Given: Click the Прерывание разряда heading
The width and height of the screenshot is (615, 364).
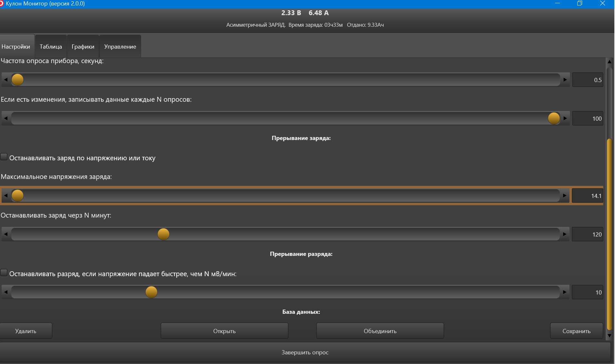Looking at the screenshot, I should tap(301, 254).
